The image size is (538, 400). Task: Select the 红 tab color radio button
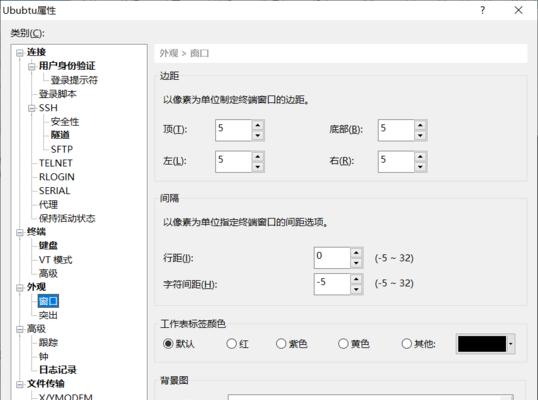(x=232, y=343)
